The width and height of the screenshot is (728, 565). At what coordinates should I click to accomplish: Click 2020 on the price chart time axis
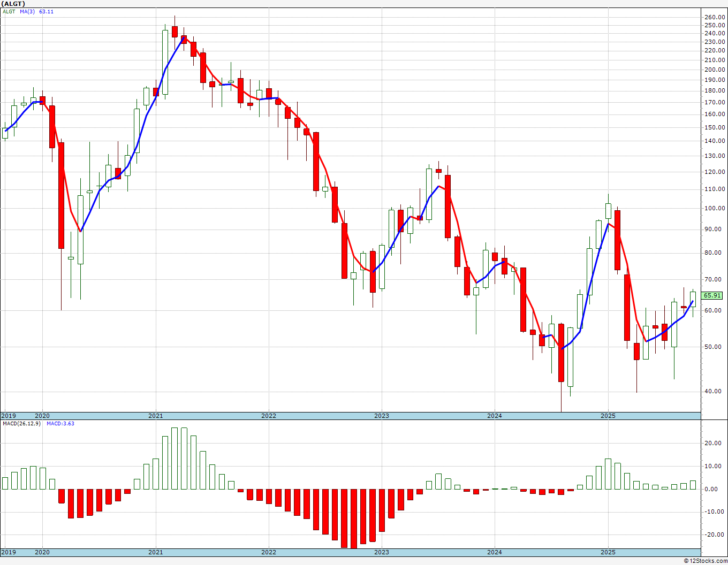[42, 416]
